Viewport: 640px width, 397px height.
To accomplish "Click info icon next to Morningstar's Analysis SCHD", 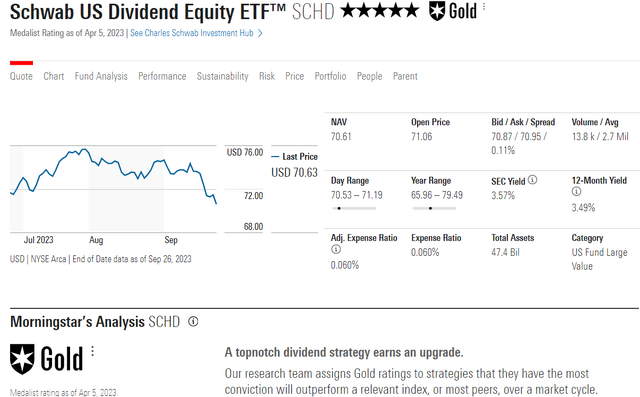I will (x=193, y=322).
